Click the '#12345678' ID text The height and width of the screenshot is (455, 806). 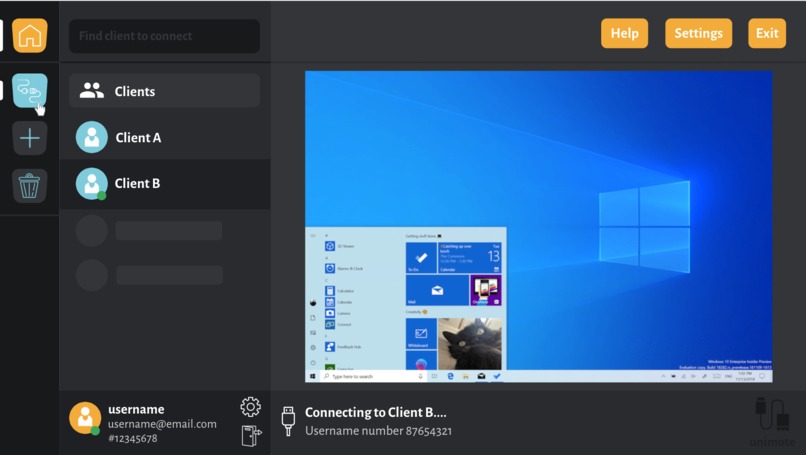pyautogui.click(x=133, y=439)
